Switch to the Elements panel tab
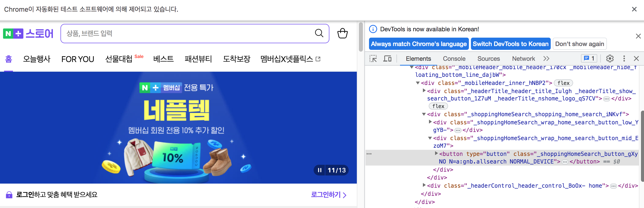This screenshot has width=644, height=208. (x=418, y=59)
